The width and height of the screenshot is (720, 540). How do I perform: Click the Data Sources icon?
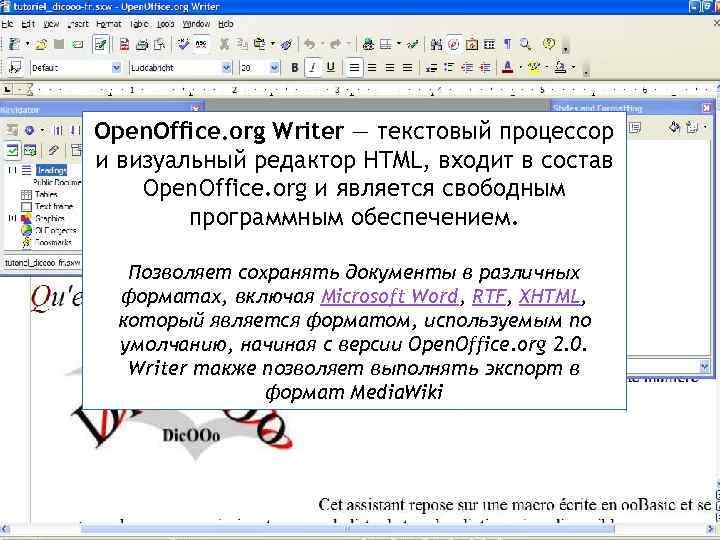coord(489,45)
